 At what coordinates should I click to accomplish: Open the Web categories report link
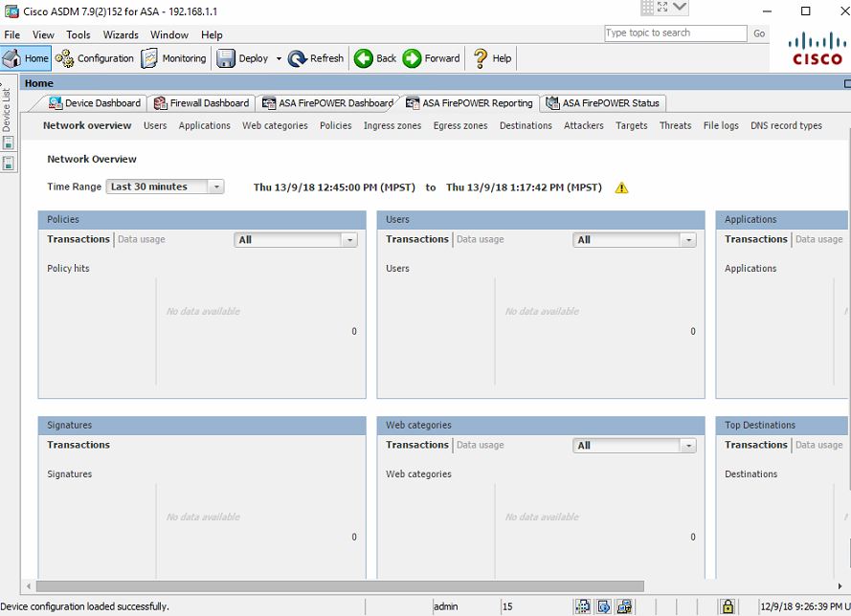tap(275, 125)
